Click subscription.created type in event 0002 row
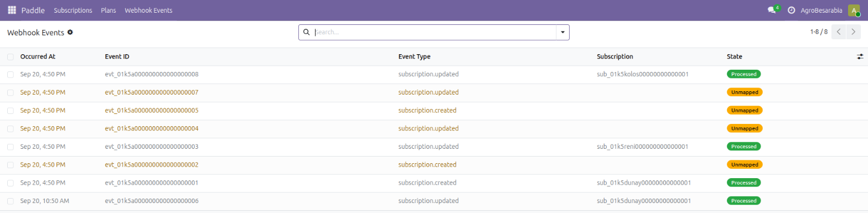The height and width of the screenshot is (213, 868). 427,165
